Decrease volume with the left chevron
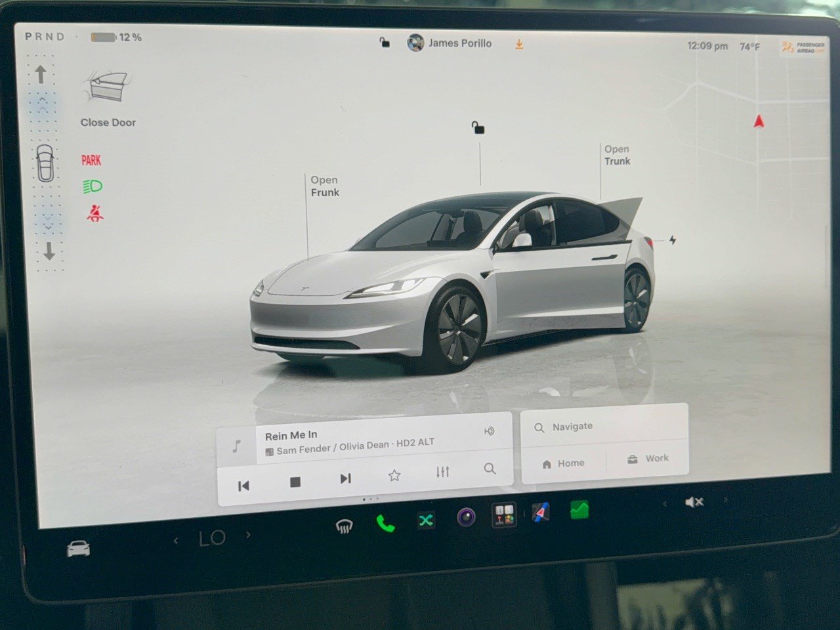Image resolution: width=840 pixels, height=630 pixels. coord(665,504)
